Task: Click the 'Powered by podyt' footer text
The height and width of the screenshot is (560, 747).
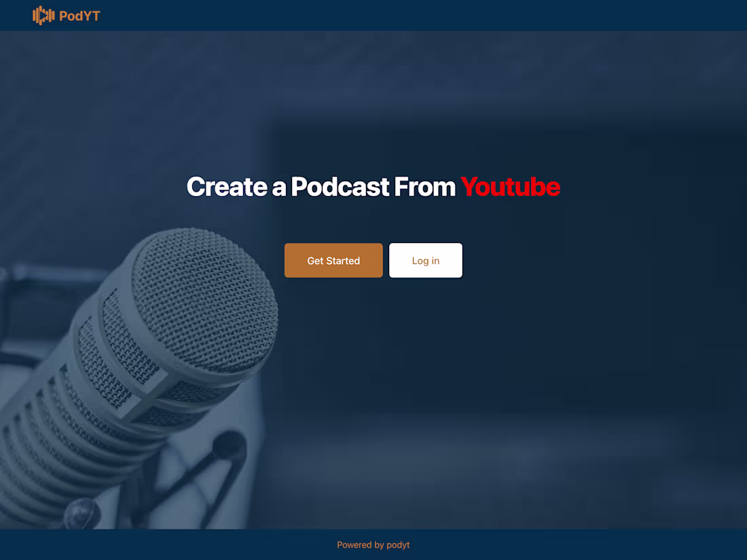Action: pyautogui.click(x=373, y=545)
